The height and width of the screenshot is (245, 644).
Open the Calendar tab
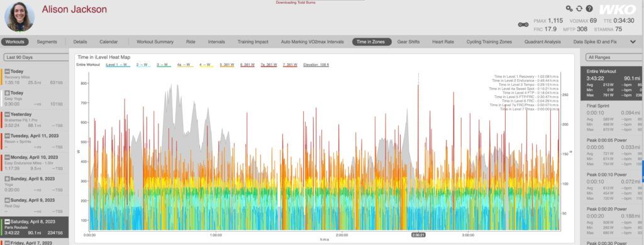pyautogui.click(x=108, y=42)
